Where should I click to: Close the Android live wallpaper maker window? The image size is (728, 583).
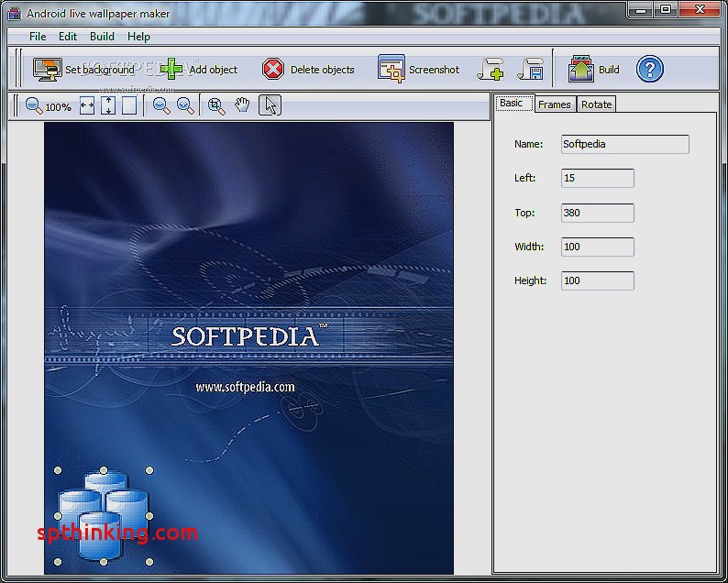700,10
